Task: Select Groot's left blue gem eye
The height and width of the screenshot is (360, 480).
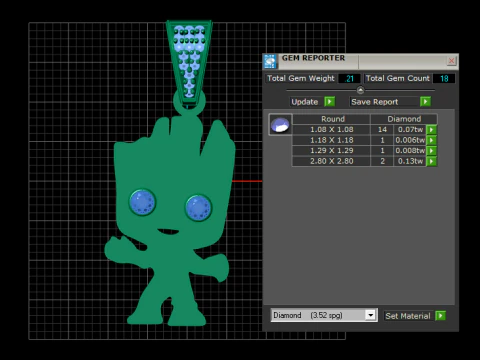Action: coord(142,202)
